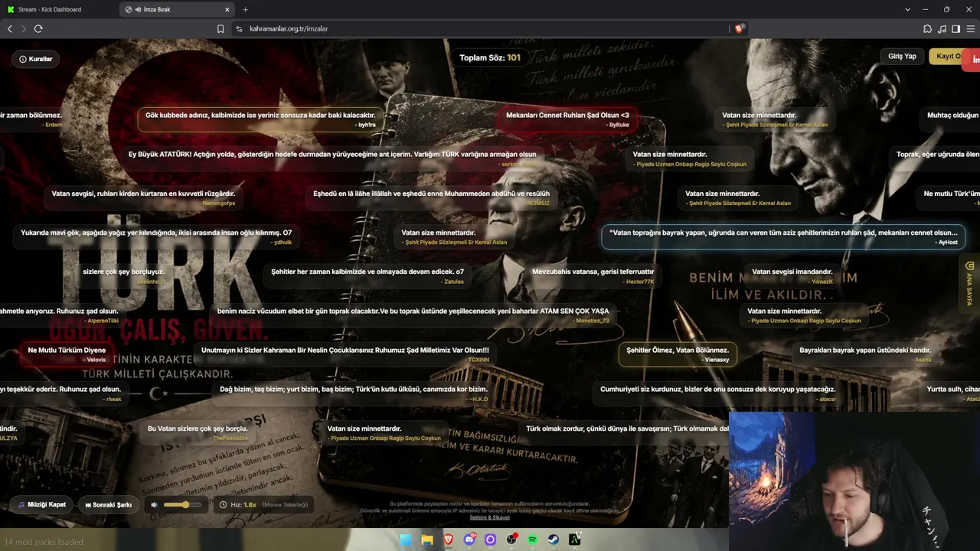Click the 'benim naciz vücudum' Monstiez_73 signature
The height and width of the screenshot is (551, 980).
coord(413,315)
